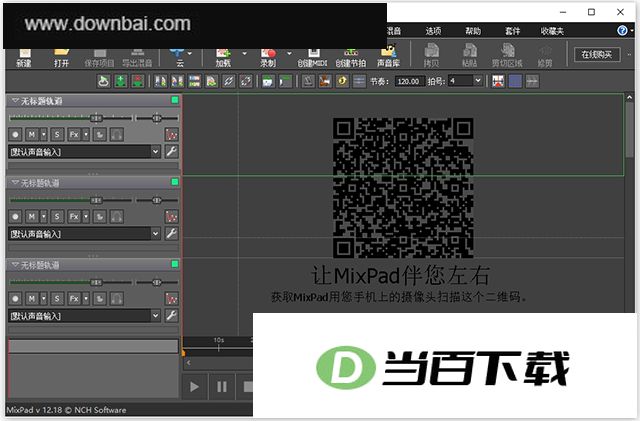Click the 粘贴 paste icon
640x421 pixels.
pyautogui.click(x=469, y=56)
